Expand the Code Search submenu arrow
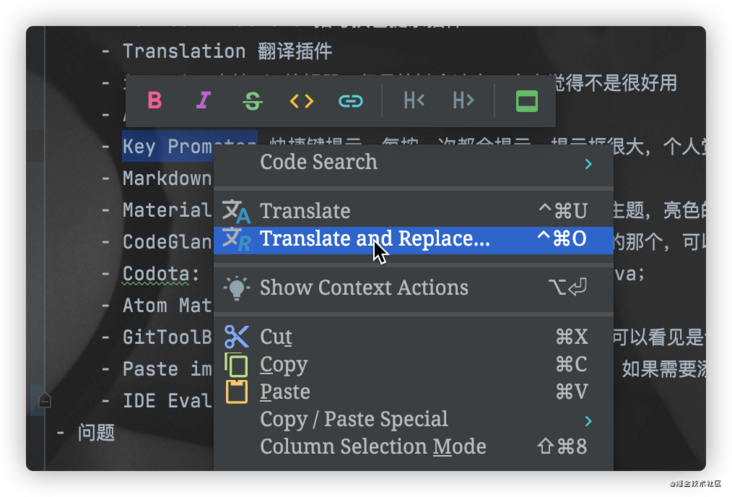Image resolution: width=732 pixels, height=497 pixels. [x=588, y=164]
